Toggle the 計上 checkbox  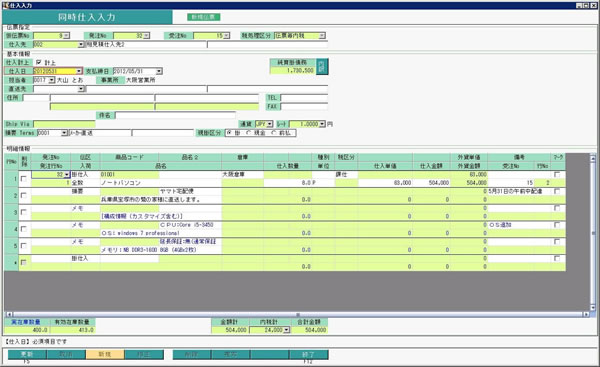[38, 62]
